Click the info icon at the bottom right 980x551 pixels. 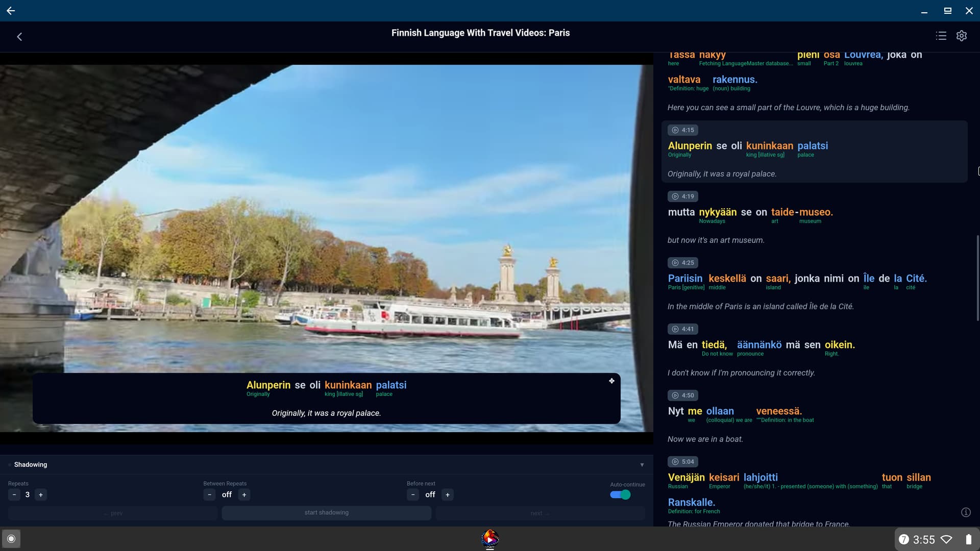966,512
